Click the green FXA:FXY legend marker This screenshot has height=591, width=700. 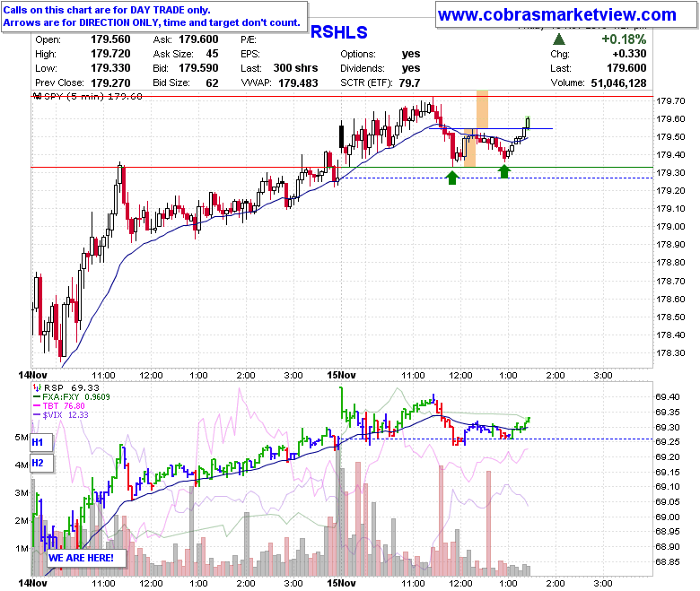coord(37,396)
